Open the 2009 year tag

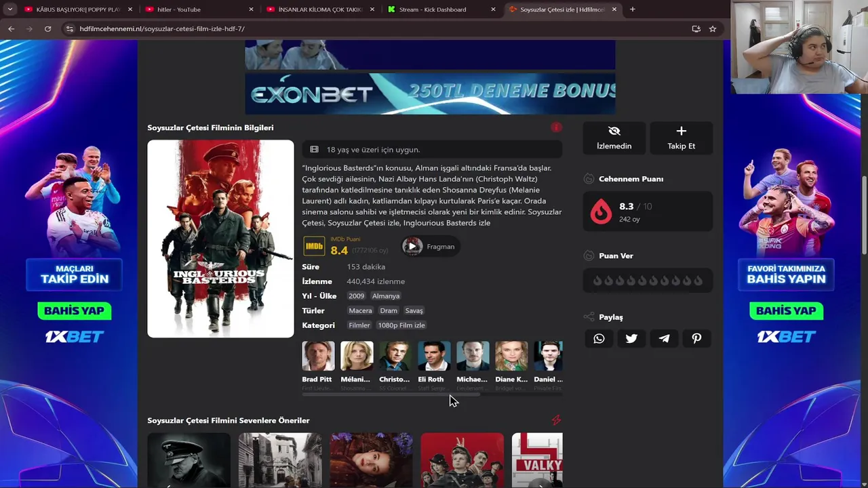point(356,296)
